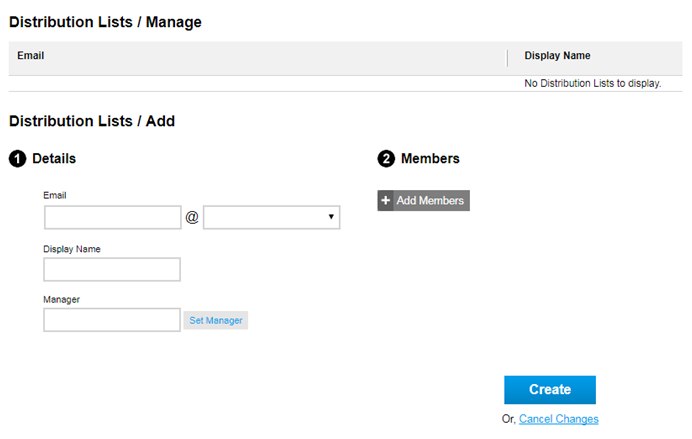
Task: Click the Members section title
Action: click(430, 159)
